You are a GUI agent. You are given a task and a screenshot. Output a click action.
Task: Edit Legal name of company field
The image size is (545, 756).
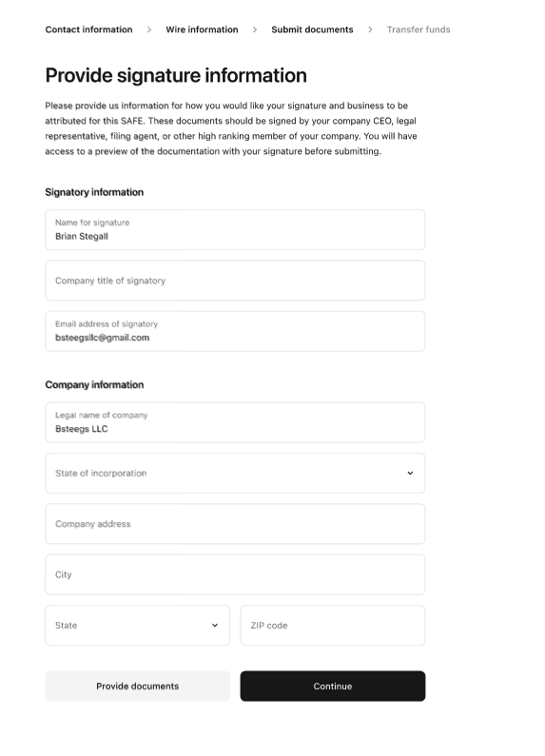click(235, 422)
